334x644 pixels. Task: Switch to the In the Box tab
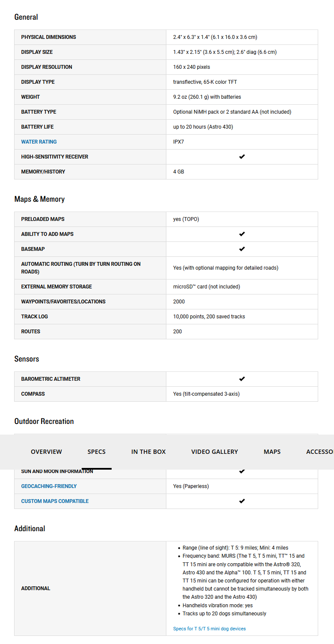pos(148,452)
